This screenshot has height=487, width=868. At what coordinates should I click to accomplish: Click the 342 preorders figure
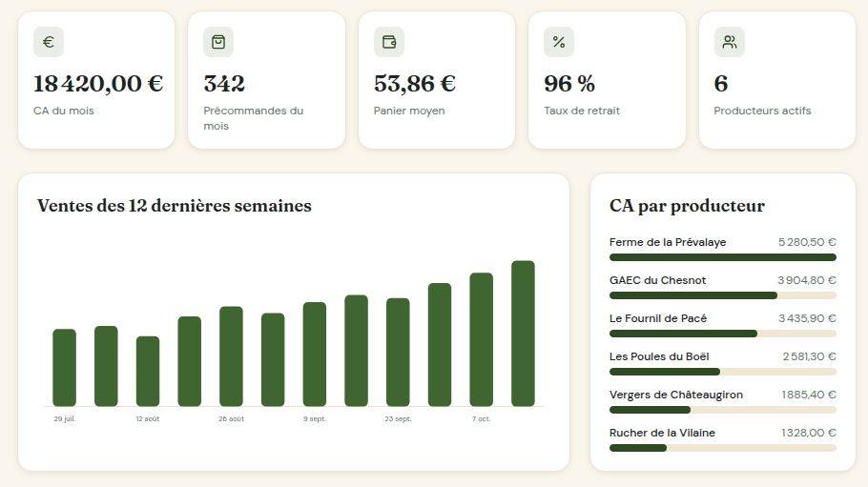point(224,84)
